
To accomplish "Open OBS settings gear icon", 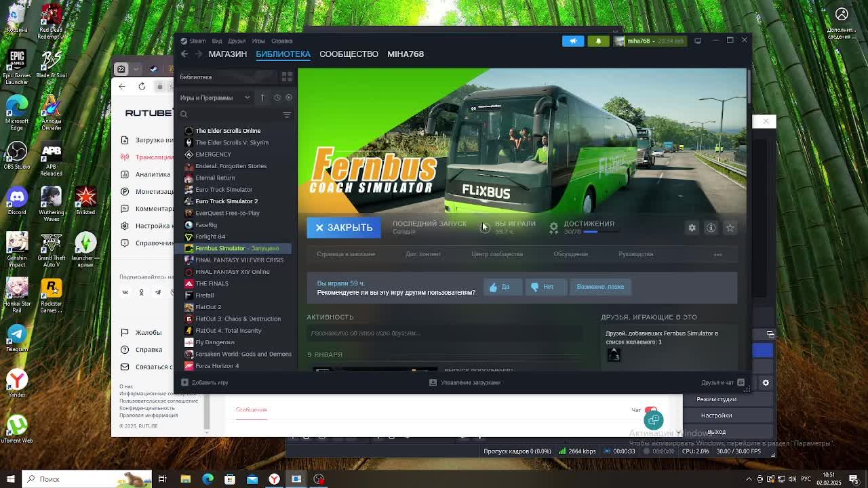I will [x=766, y=383].
